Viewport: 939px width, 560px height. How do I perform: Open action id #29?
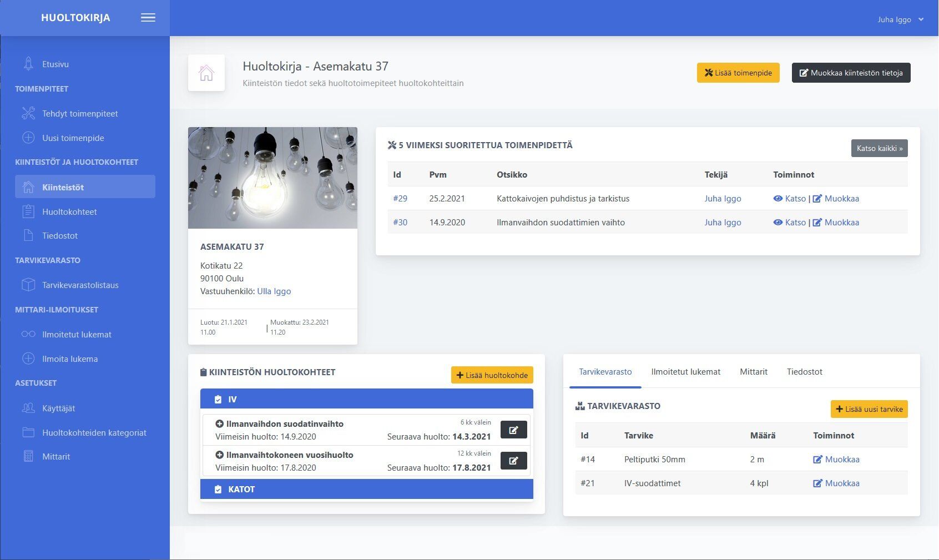pyautogui.click(x=400, y=199)
